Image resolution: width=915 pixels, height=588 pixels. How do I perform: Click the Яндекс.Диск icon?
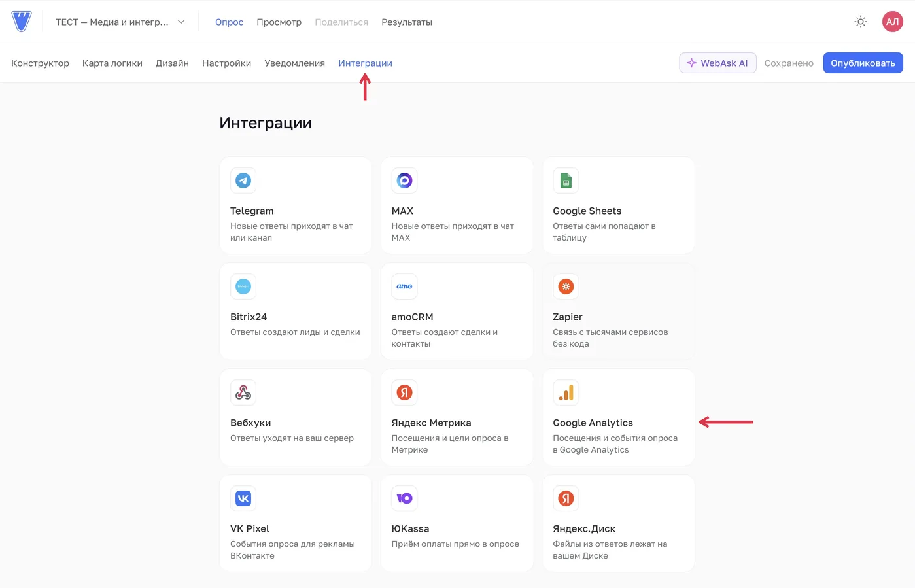(x=566, y=498)
